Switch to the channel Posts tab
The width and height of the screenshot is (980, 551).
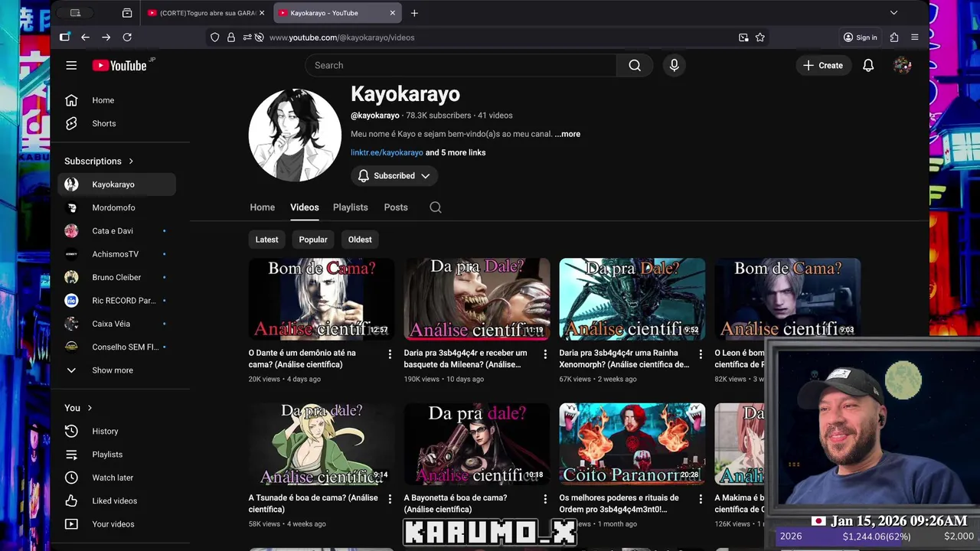396,207
